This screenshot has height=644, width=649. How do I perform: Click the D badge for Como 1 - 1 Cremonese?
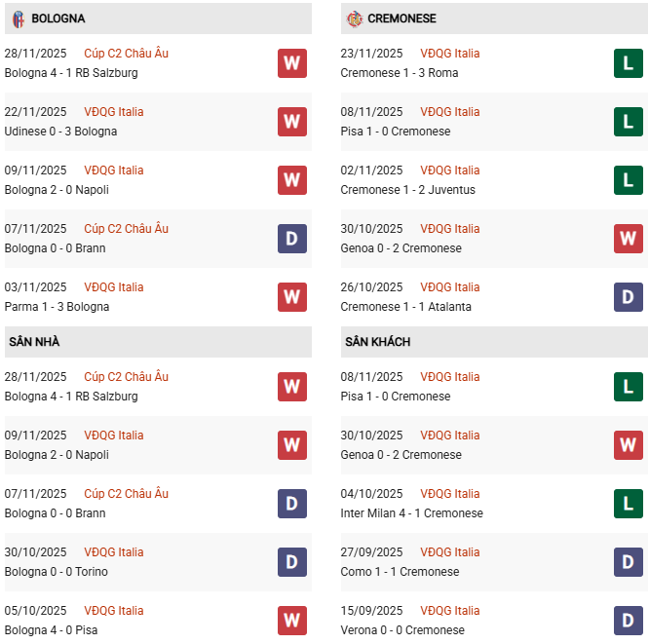629,562
